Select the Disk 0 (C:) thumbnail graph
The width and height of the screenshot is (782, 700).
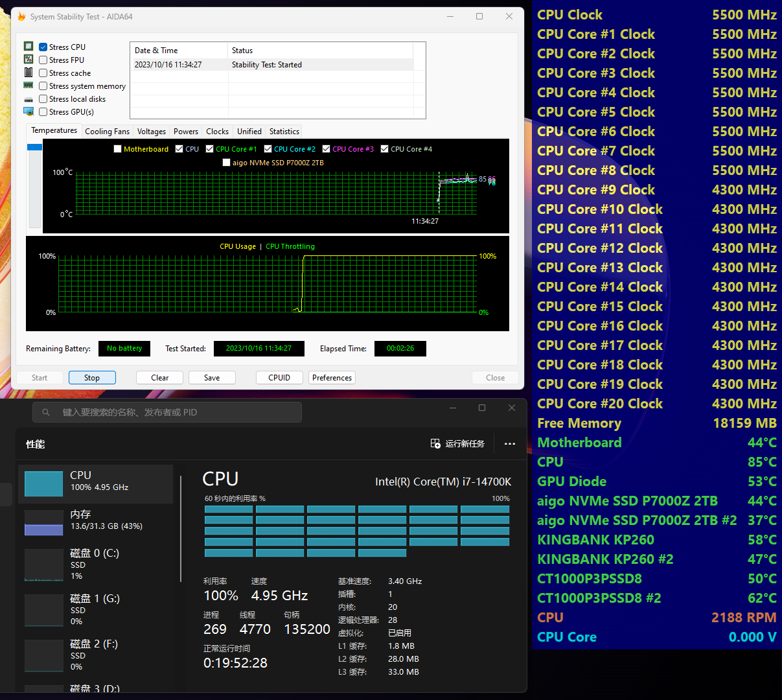43,565
